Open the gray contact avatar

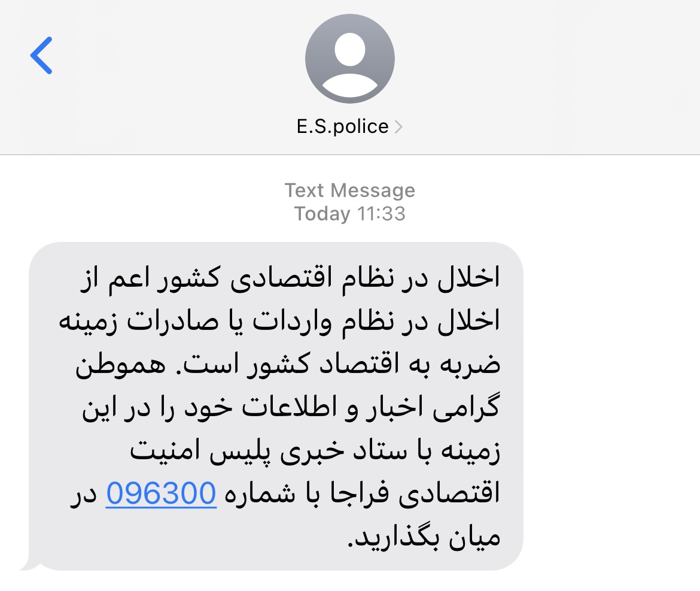[350, 59]
